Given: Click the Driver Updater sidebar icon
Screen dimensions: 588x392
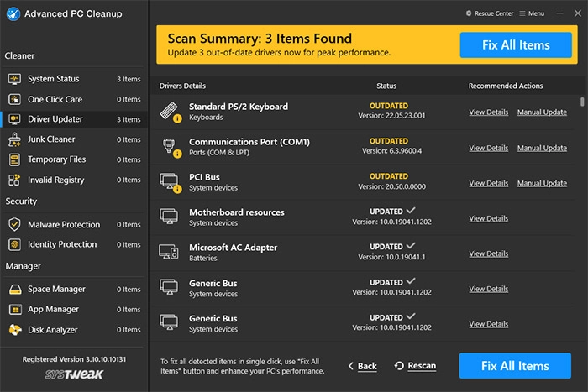Looking at the screenshot, I should [x=14, y=119].
